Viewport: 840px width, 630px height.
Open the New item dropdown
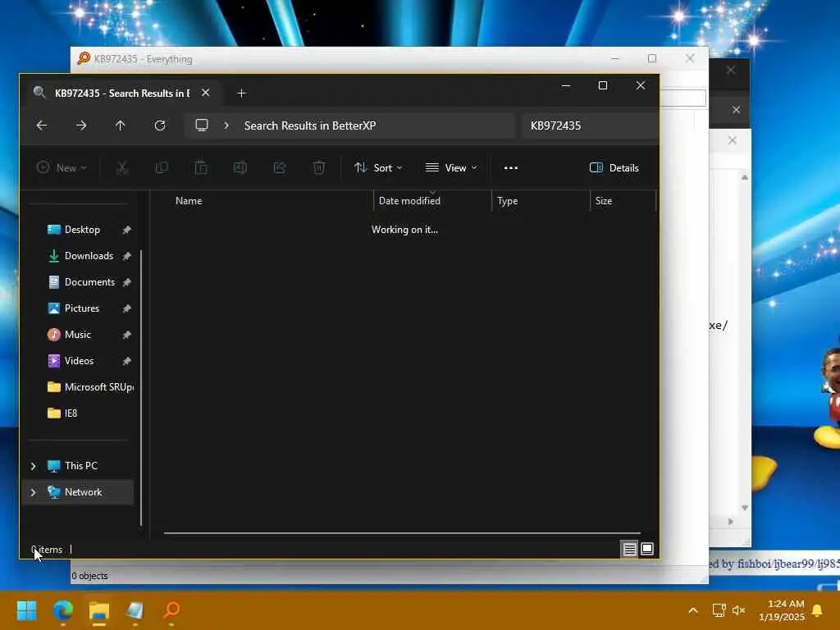pos(62,167)
